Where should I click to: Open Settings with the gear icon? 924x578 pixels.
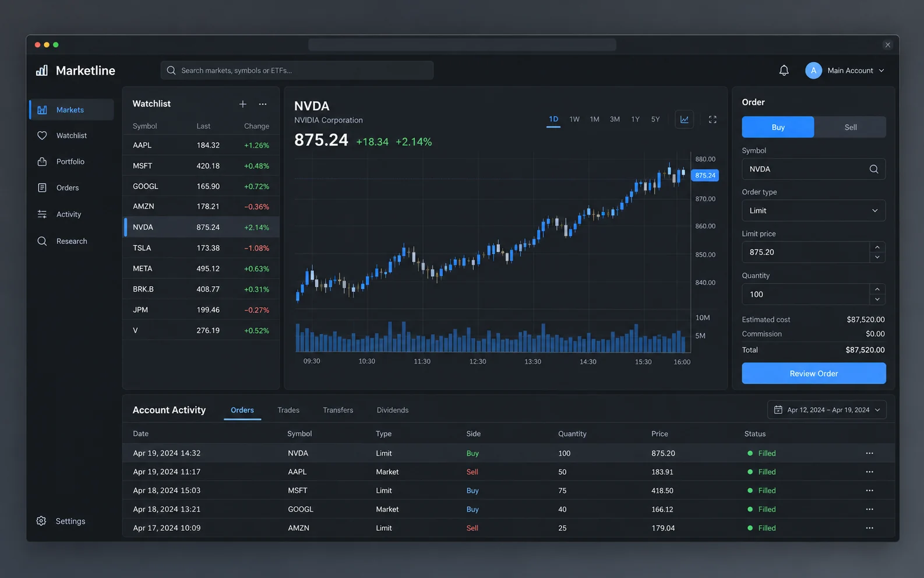point(41,521)
